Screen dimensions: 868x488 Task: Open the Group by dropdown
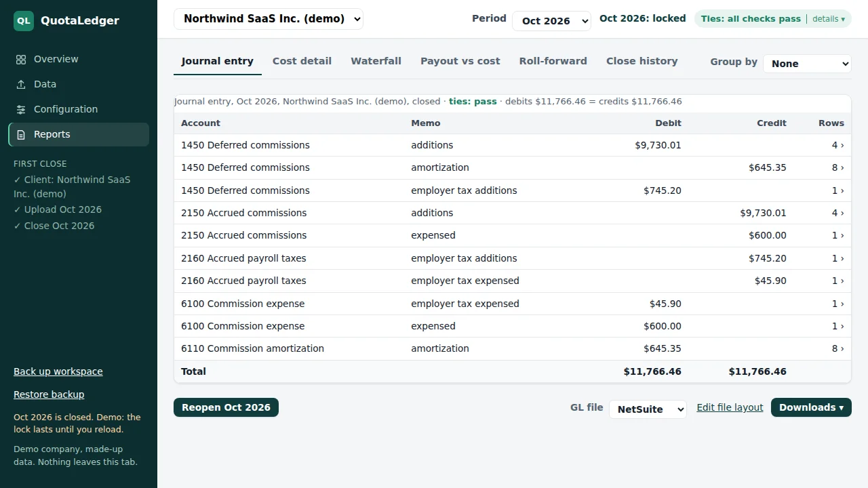807,64
